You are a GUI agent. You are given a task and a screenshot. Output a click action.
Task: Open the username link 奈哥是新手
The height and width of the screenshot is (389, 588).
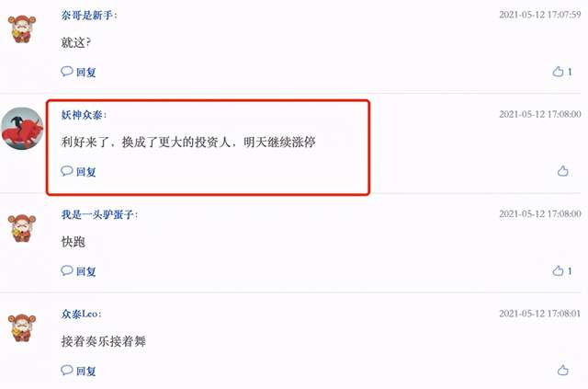[87, 15]
